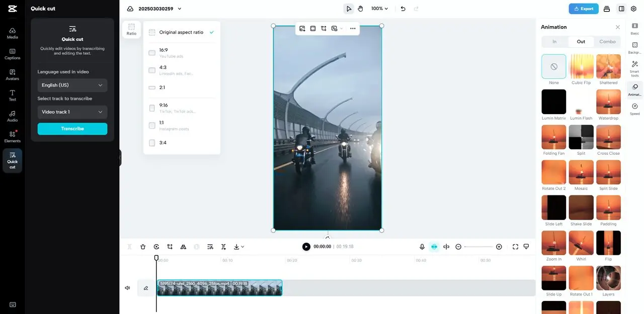Choose the 4:3 ratio option

(x=182, y=70)
